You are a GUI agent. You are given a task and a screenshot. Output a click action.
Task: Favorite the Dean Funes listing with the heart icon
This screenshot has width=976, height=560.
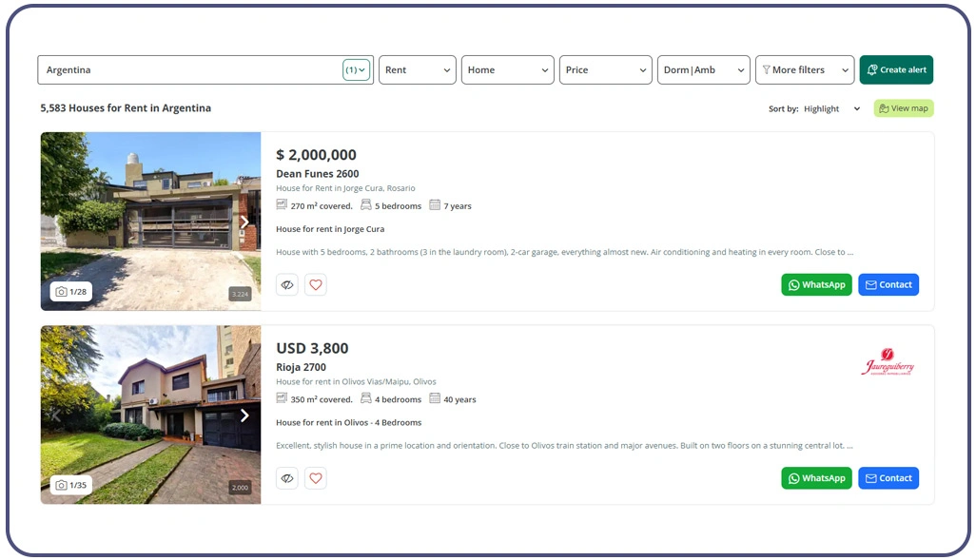coord(316,284)
